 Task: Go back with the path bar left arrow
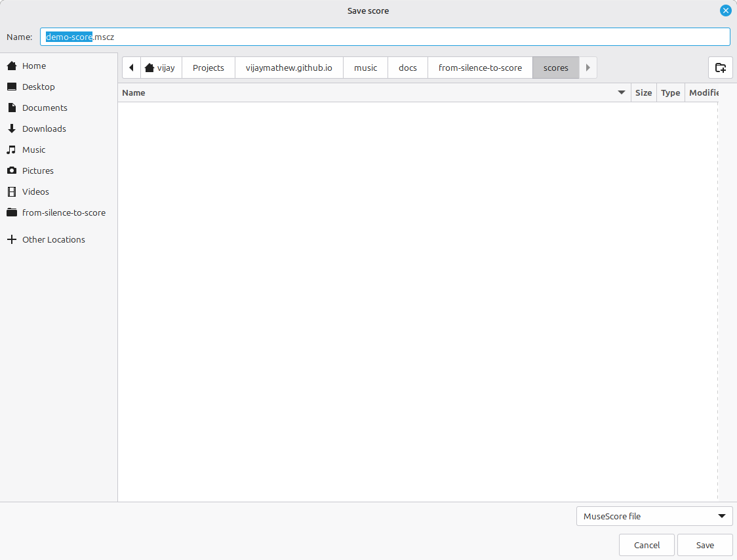coord(132,68)
